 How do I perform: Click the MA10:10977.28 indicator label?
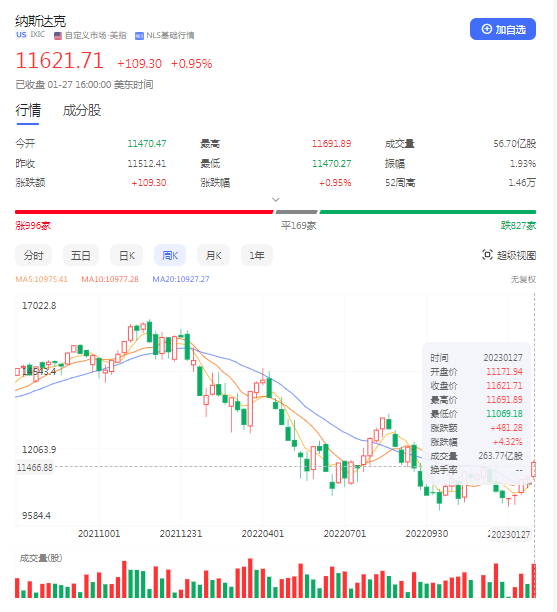[x=110, y=279]
